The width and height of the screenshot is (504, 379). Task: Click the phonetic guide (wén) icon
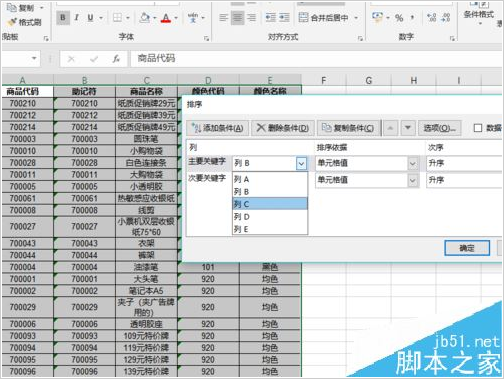[193, 17]
